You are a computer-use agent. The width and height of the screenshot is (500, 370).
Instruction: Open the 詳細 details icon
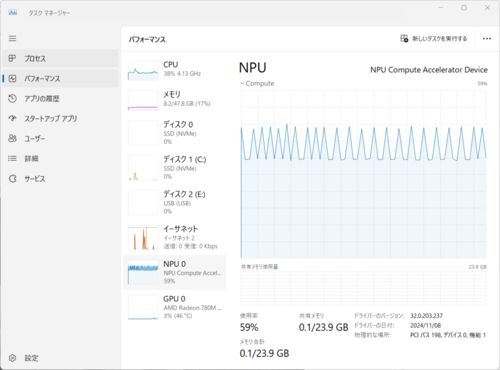pyautogui.click(x=12, y=158)
